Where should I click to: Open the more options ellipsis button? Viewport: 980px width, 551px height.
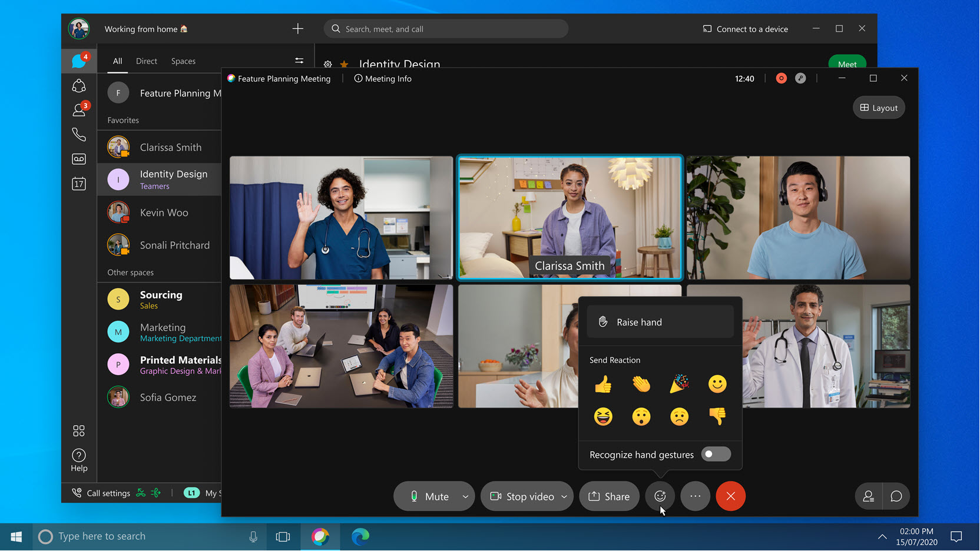(696, 496)
